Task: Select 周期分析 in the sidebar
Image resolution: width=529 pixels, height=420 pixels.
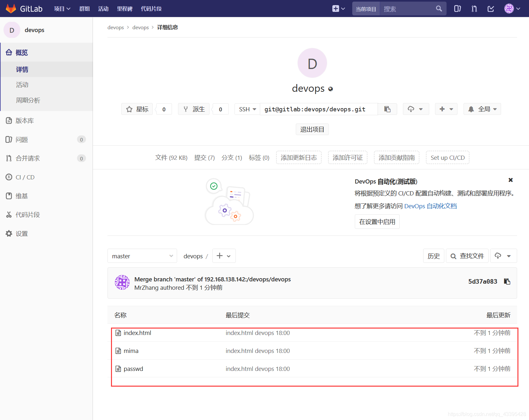Action: pos(47,100)
